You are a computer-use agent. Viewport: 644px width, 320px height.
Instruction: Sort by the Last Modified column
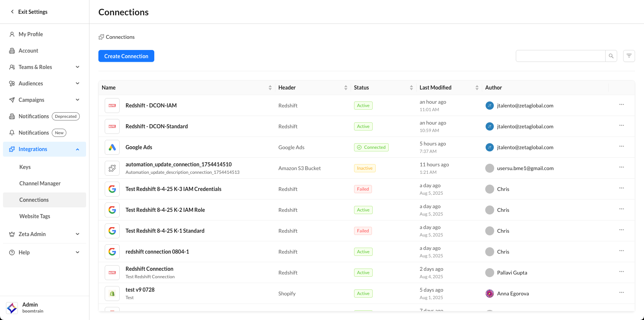[x=477, y=88]
